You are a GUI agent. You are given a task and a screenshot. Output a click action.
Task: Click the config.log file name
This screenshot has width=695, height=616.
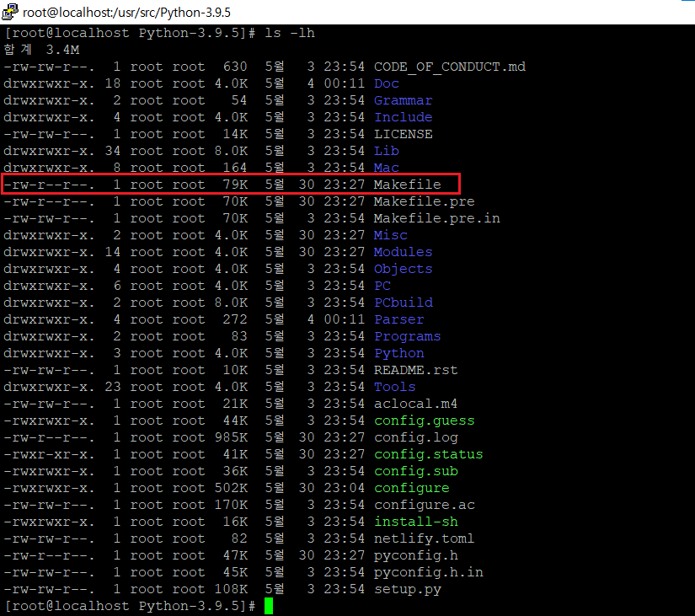(416, 437)
